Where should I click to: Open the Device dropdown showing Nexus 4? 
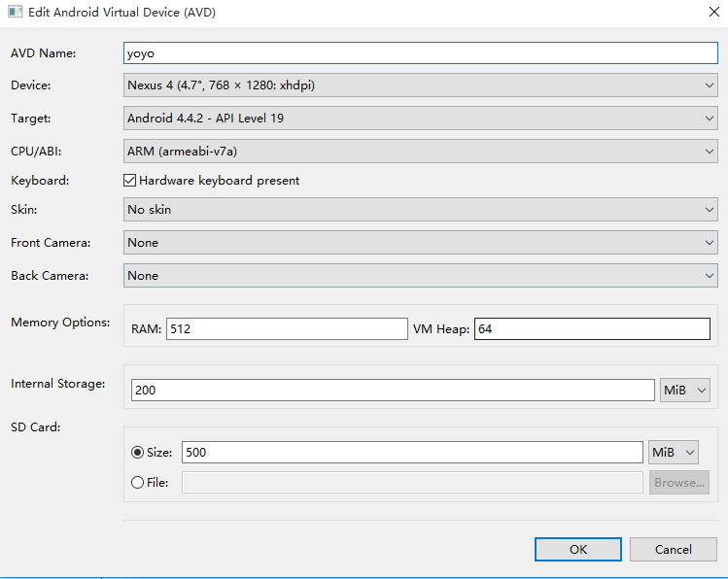(x=421, y=85)
